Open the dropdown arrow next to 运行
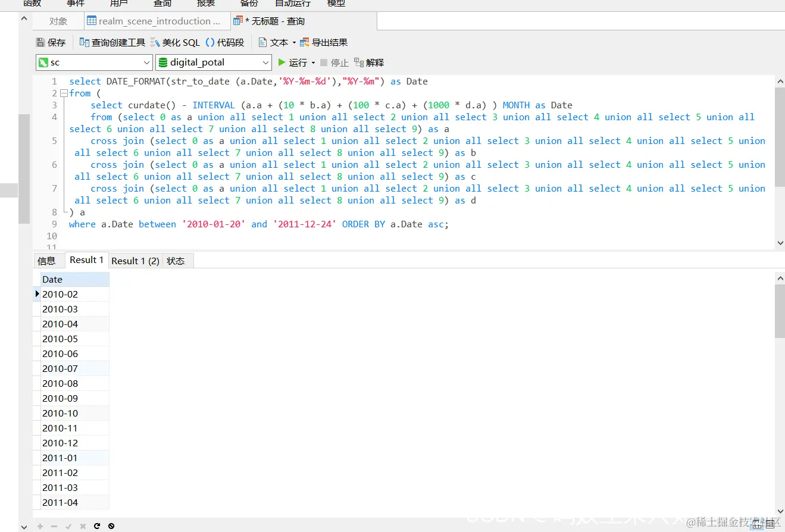The width and height of the screenshot is (785, 532). [x=313, y=63]
